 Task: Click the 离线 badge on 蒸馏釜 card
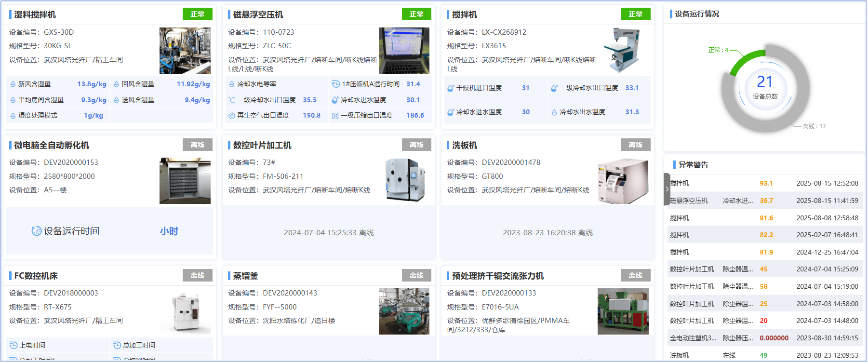click(416, 276)
